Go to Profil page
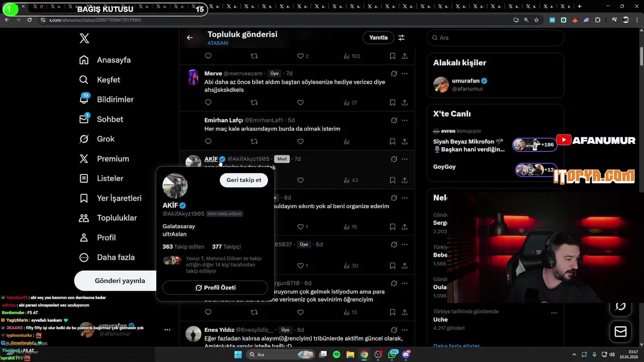Screen dimensions: 644x362 tap(98, 237)
